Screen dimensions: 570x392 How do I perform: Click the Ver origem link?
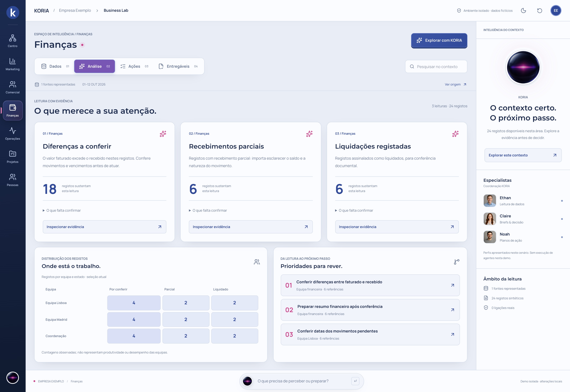point(456,84)
